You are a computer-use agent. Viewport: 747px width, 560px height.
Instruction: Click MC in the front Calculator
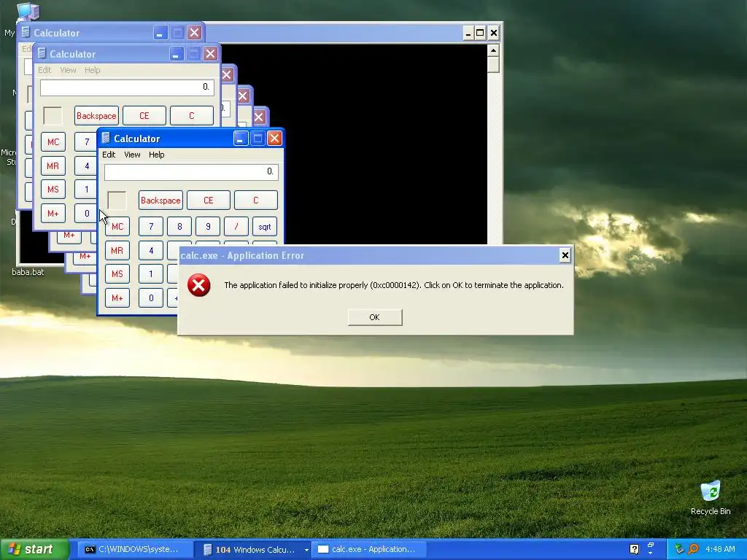(117, 227)
